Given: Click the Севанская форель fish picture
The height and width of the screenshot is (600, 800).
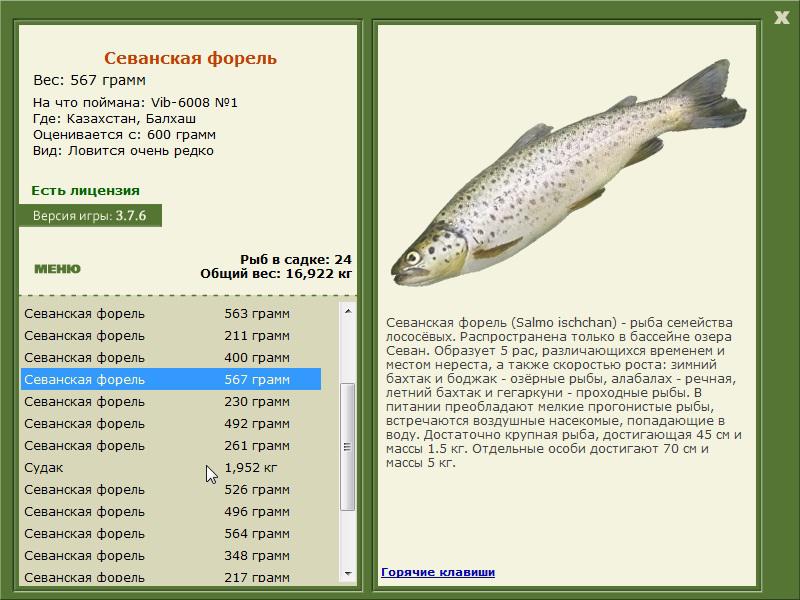Looking at the screenshot, I should click(568, 172).
